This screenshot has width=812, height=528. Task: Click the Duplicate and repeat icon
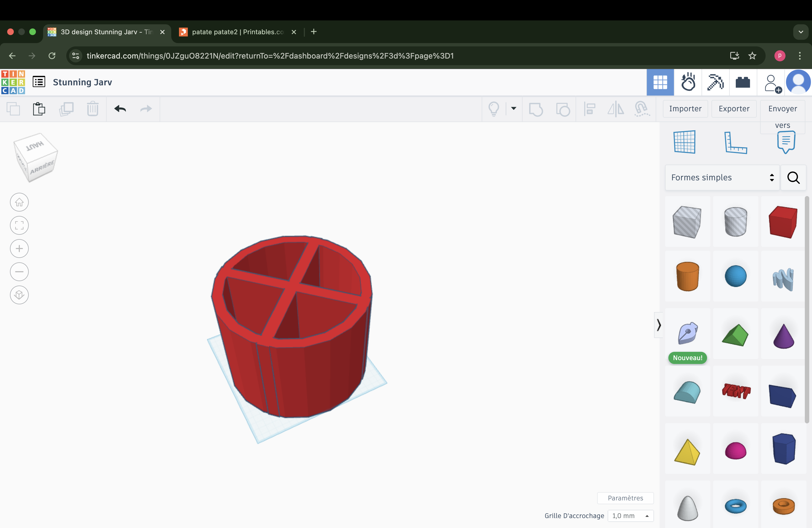pyautogui.click(x=66, y=109)
